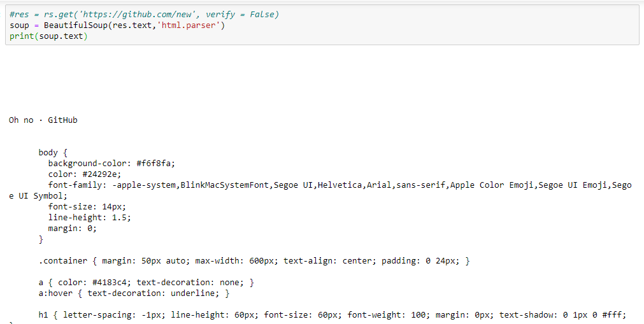
Task: Click the 'body {' output line
Action: coord(53,152)
